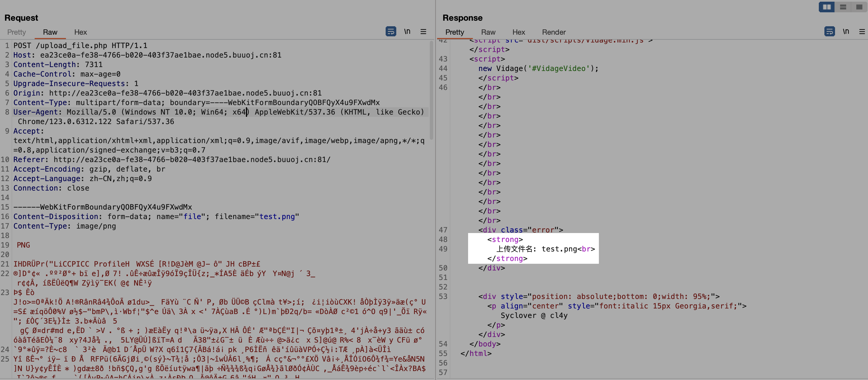Click the Request panel vertical scrollbar
Screen dimensions: 868x380
[431, 90]
